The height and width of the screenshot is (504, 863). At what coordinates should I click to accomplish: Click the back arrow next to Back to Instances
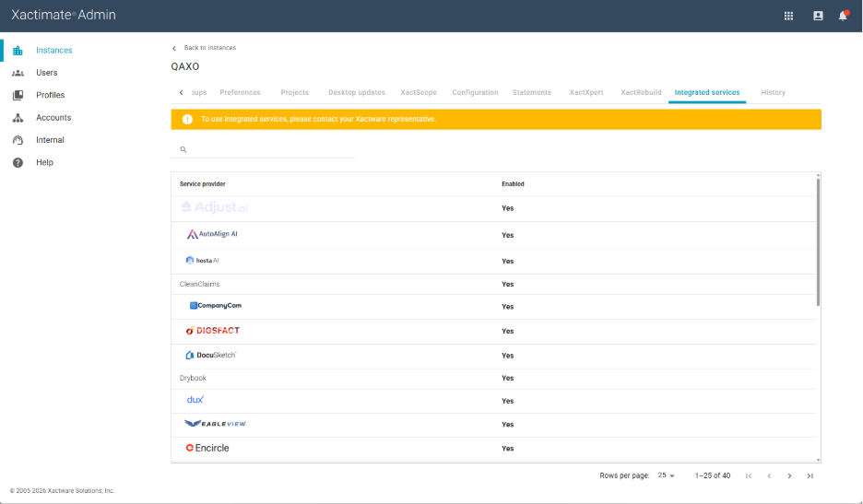174,49
